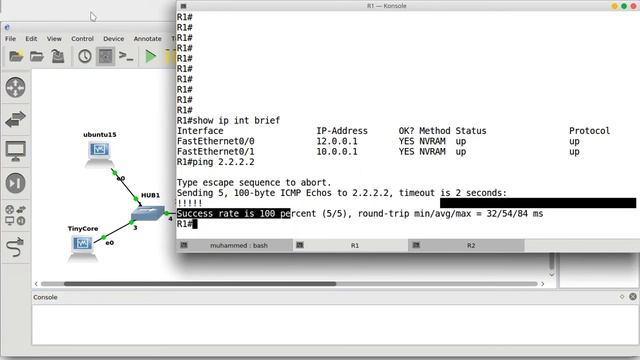Click the 'R1#show ip int brief' command line
640x360 pixels.
click(228, 120)
